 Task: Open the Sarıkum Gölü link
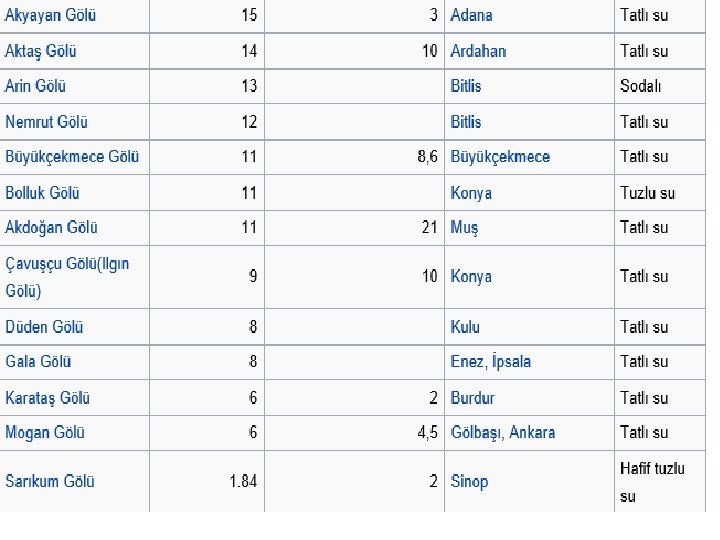(x=50, y=481)
